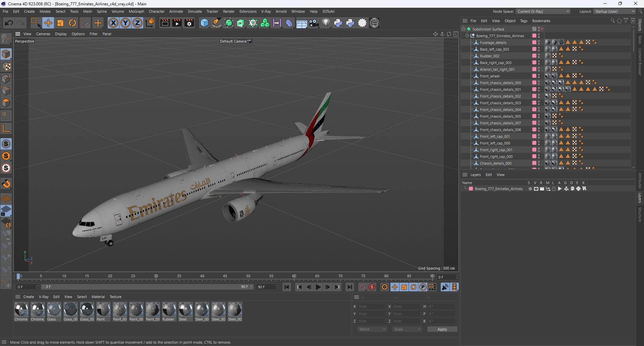Click the Subdivision Surface generator icon
The width and height of the screenshot is (644, 346).
point(229,23)
